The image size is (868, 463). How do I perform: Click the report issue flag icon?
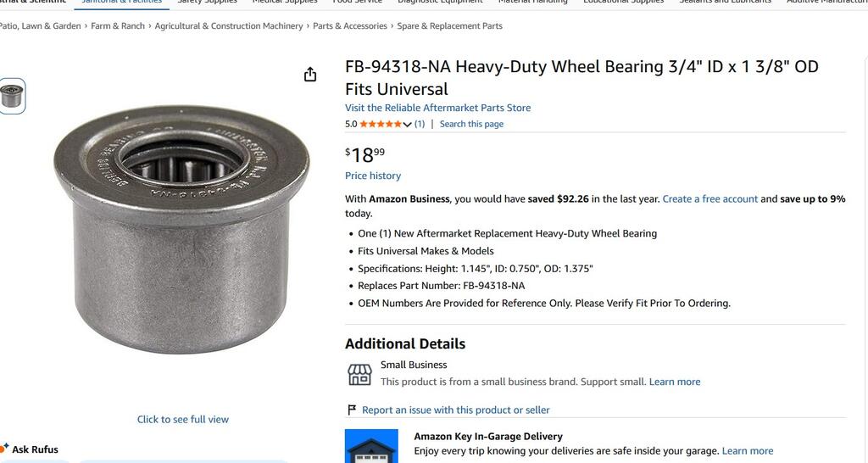352,410
